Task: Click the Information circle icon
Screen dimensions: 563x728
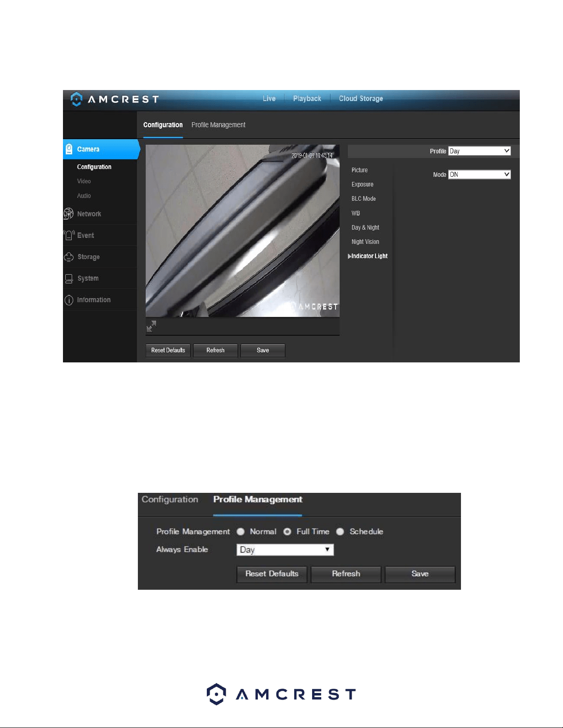Action: pos(69,300)
